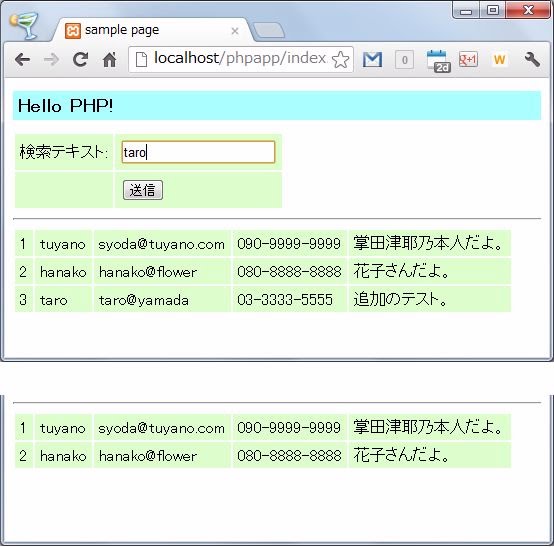Click 080-8888-8888 in the upper table
This screenshot has width=554, height=547.
[289, 272]
